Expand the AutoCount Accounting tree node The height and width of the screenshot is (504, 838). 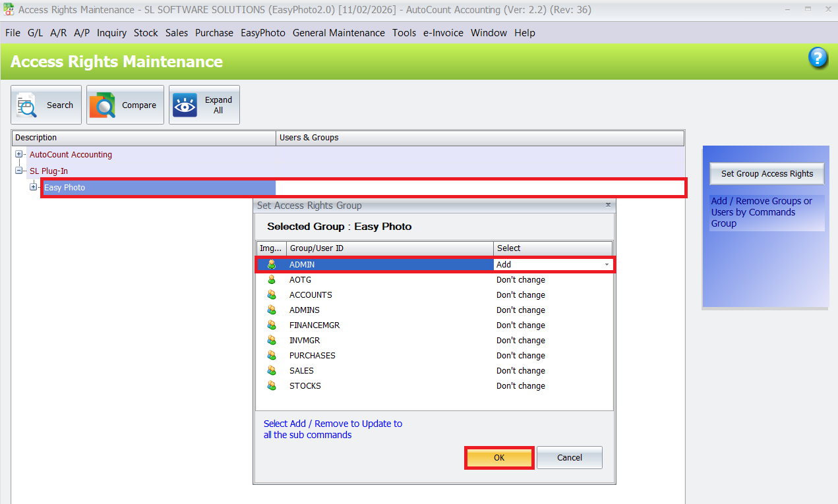pyautogui.click(x=19, y=154)
